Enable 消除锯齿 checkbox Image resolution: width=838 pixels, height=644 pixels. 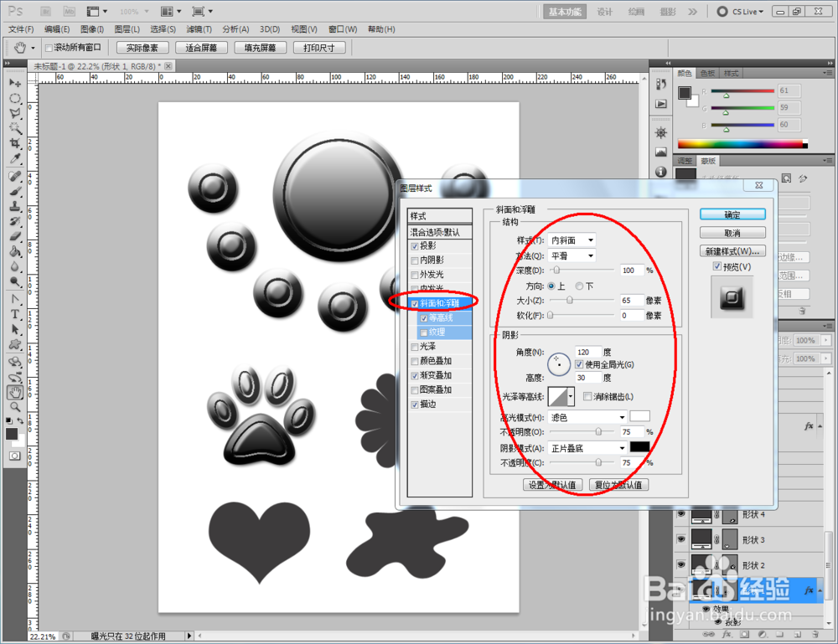587,396
